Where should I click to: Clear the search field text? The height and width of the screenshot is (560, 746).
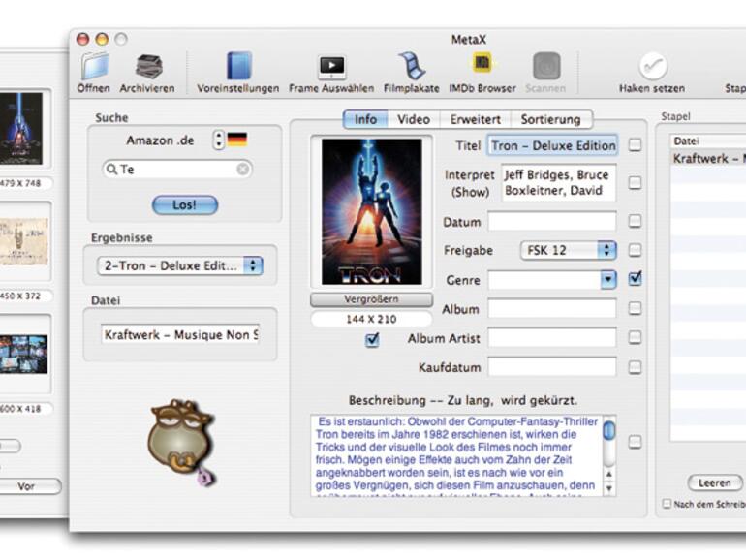pos(242,169)
